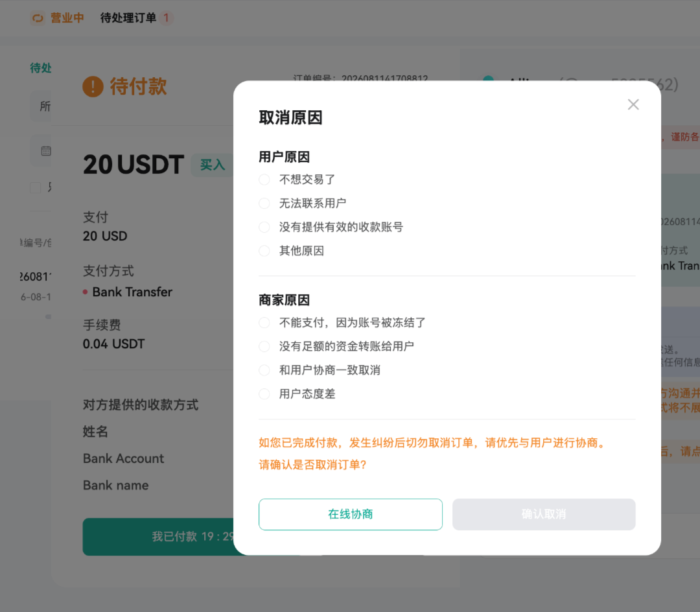Choose 没有提供有效的收款账号 option

(x=264, y=227)
